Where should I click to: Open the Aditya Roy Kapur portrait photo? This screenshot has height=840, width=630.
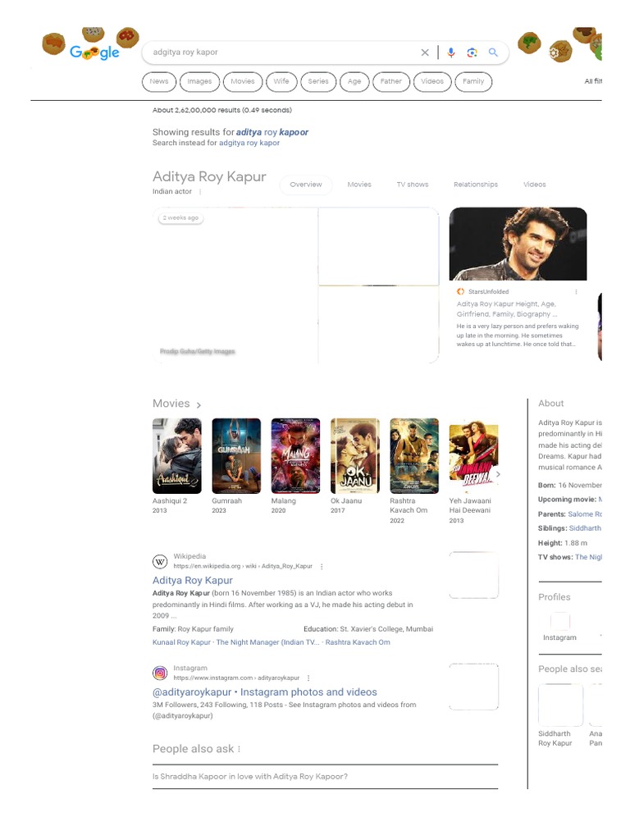click(518, 244)
